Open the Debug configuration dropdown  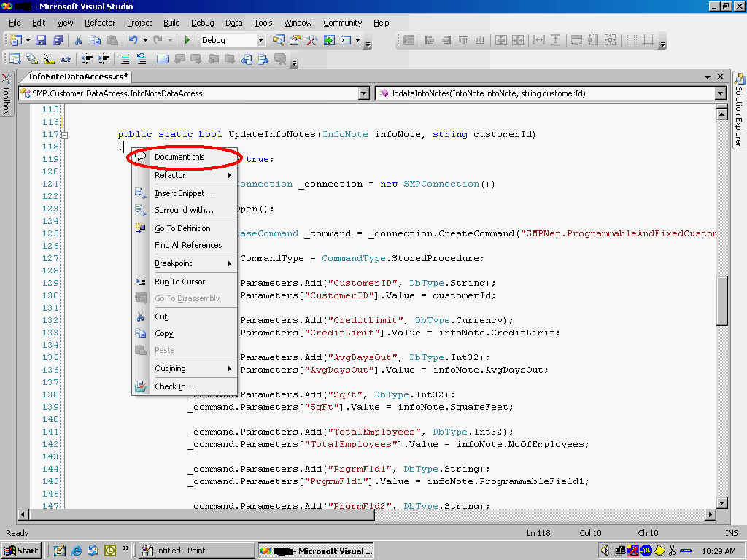pos(259,40)
